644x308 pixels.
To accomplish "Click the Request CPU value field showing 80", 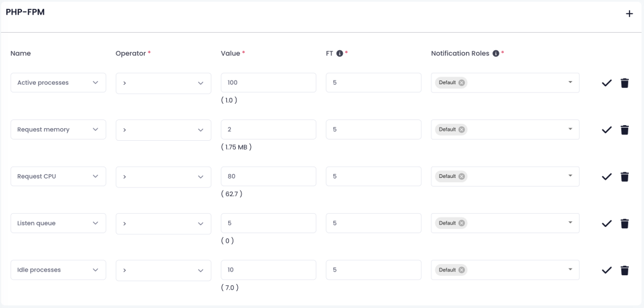I will click(269, 176).
